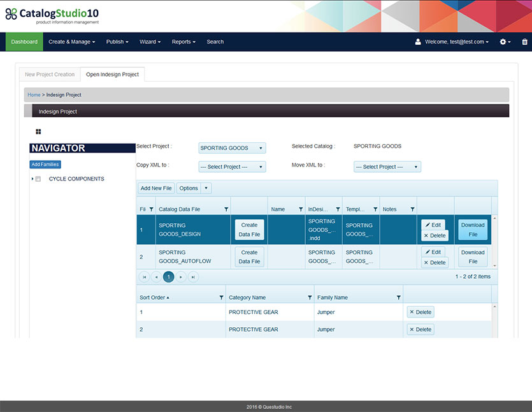532x412 pixels.
Task: Open the Options dropdown arrow
Action: point(206,188)
